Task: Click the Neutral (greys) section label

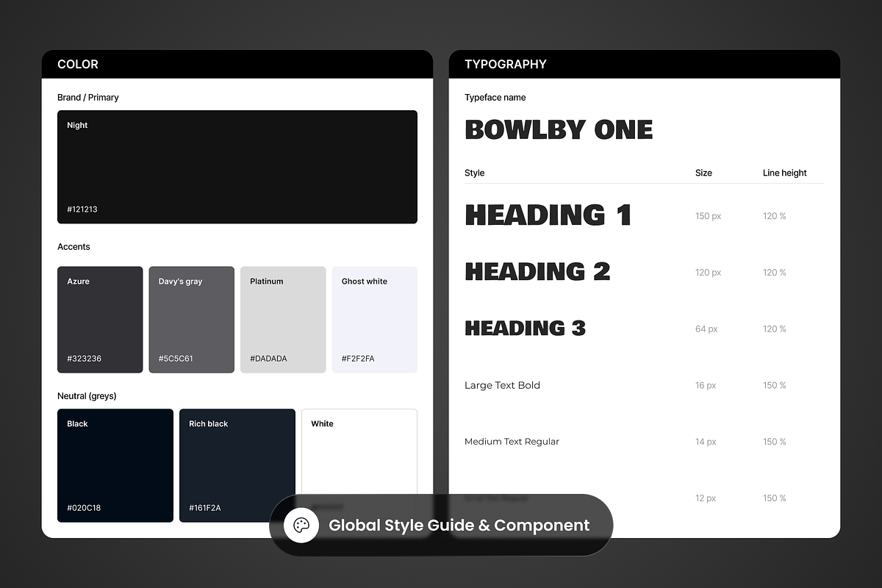Action: [x=87, y=396]
